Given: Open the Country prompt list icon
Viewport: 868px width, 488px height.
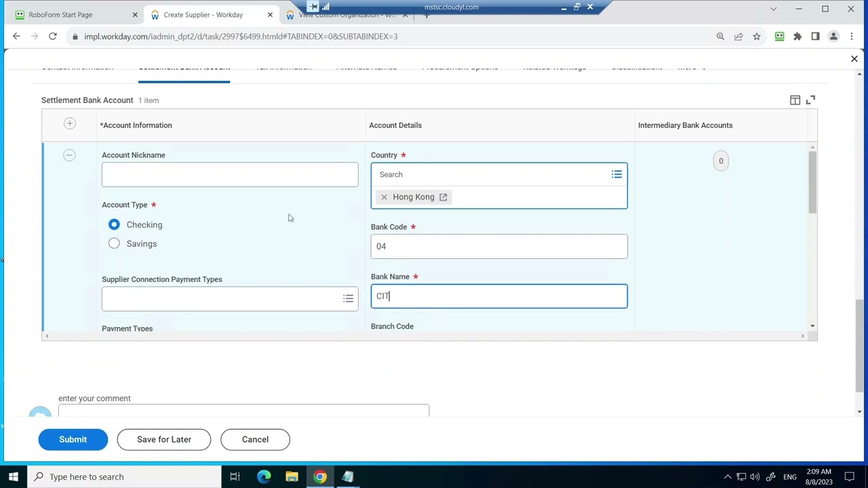Looking at the screenshot, I should pos(616,175).
